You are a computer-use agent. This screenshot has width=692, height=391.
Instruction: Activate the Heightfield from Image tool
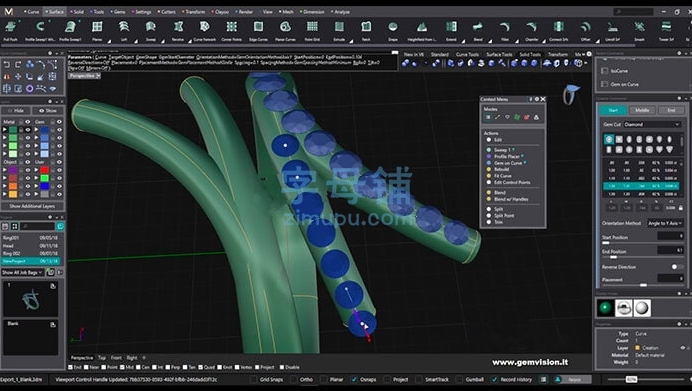[421, 31]
